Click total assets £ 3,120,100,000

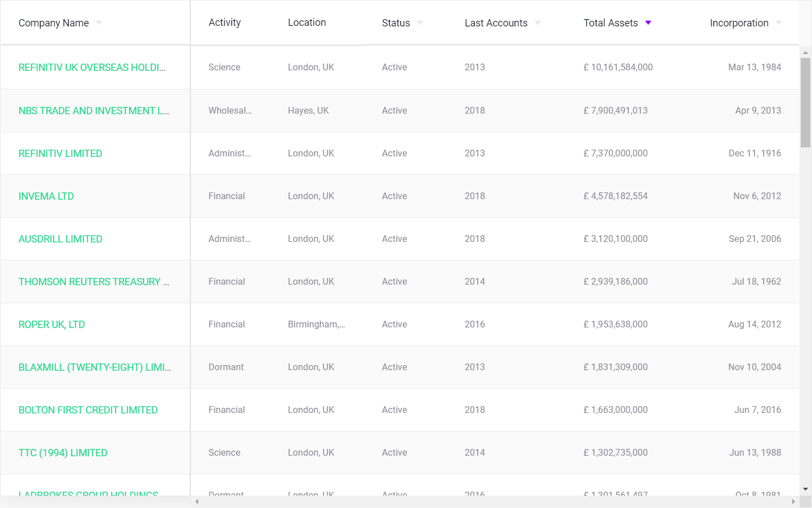[615, 239]
